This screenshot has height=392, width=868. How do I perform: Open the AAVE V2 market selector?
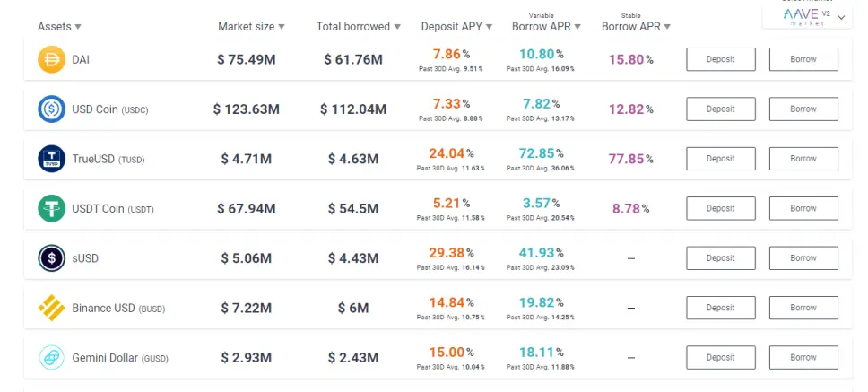[x=807, y=17]
